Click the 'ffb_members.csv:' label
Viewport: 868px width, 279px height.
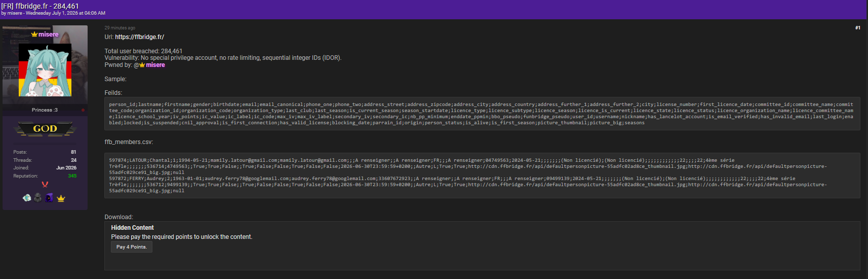(x=129, y=142)
